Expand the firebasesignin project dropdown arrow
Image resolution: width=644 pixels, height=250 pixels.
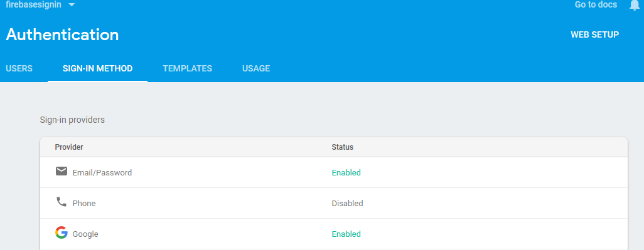72,5
